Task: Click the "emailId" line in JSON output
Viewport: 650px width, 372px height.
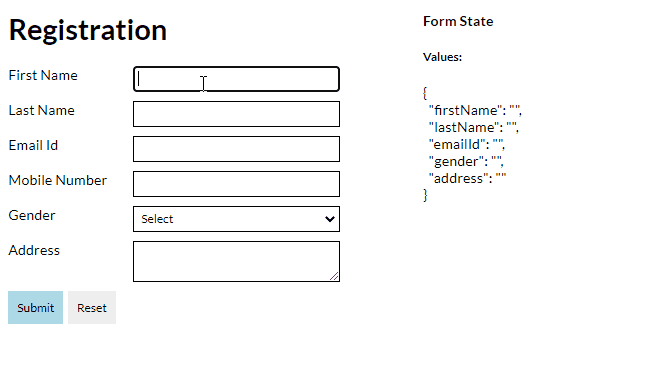Action: (467, 144)
